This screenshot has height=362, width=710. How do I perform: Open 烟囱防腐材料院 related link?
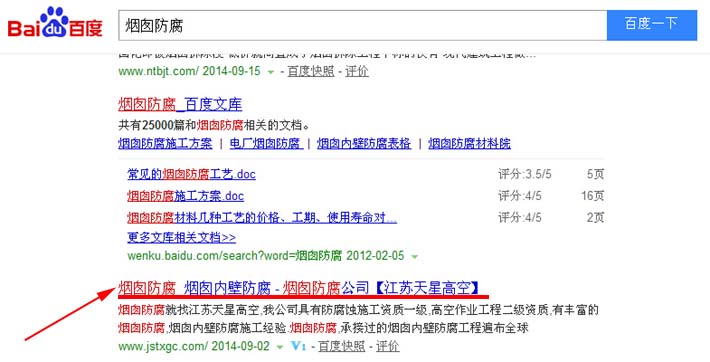(470, 144)
